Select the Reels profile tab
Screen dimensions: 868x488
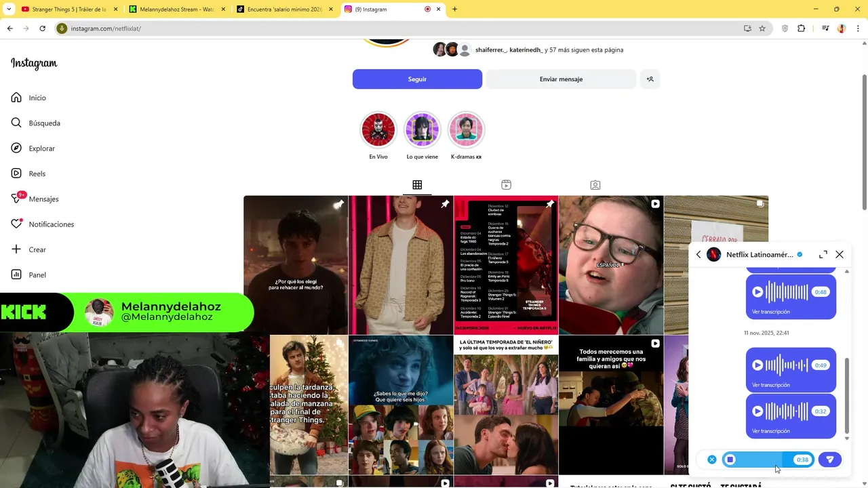point(506,185)
